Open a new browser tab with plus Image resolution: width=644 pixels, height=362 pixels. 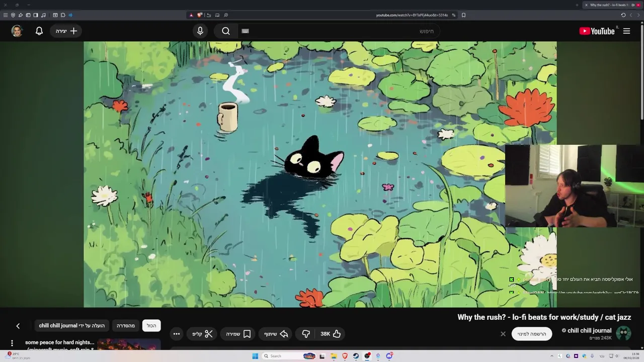tap(577, 5)
